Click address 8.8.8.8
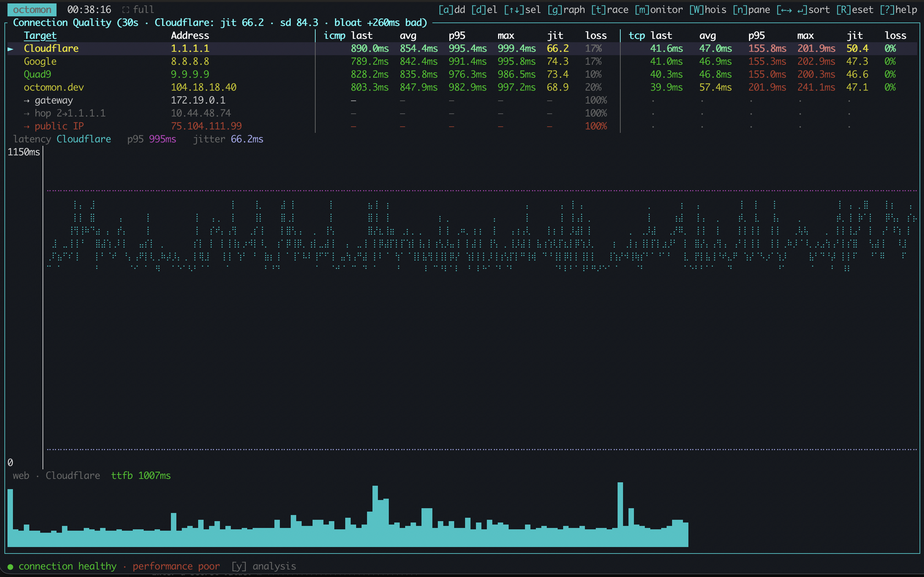 pyautogui.click(x=190, y=61)
